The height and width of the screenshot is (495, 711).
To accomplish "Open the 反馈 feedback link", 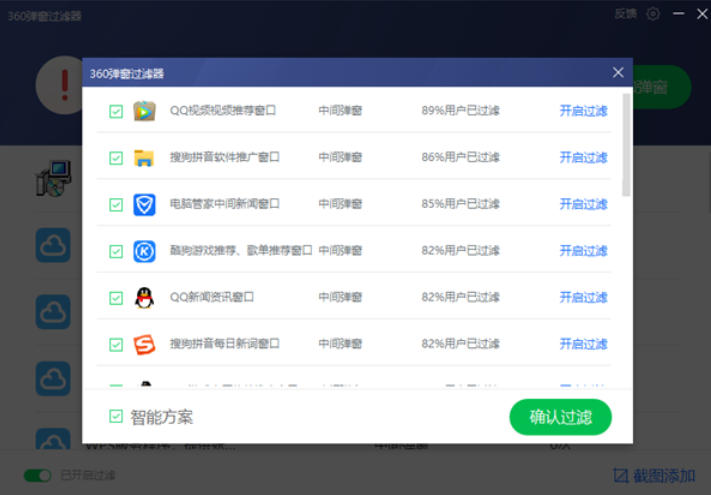I will tap(625, 14).
